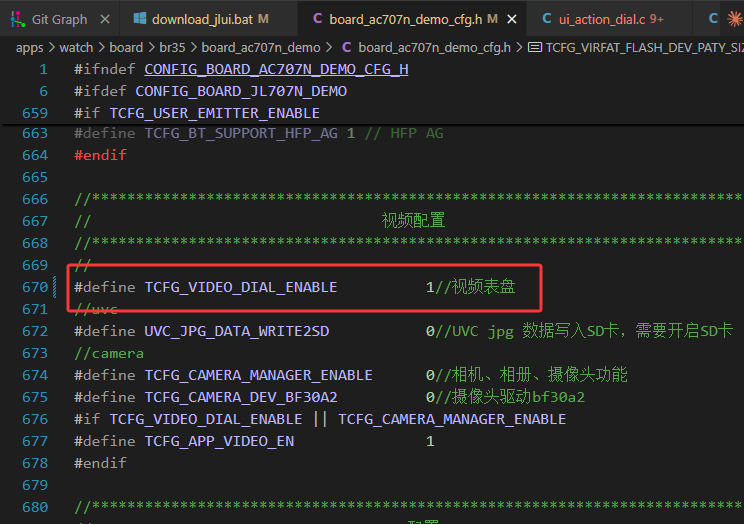Click line number 664 in gutter

coord(35,155)
